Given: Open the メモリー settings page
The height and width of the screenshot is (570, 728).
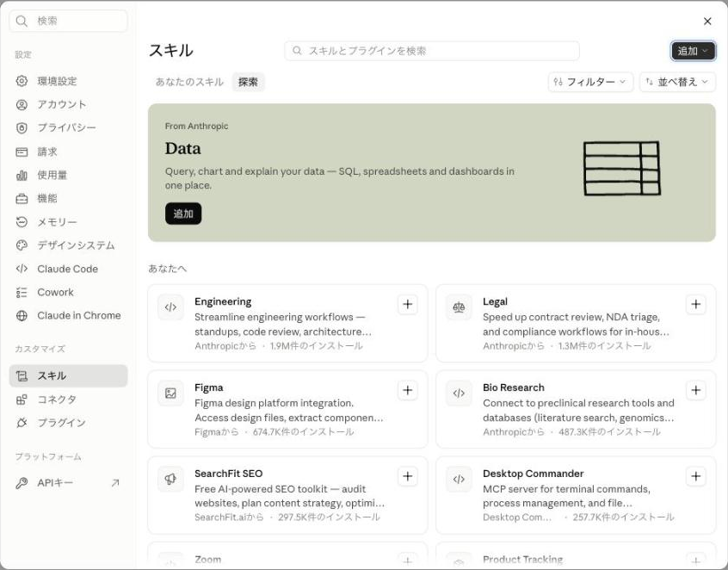Looking at the screenshot, I should pyautogui.click(x=68, y=222).
